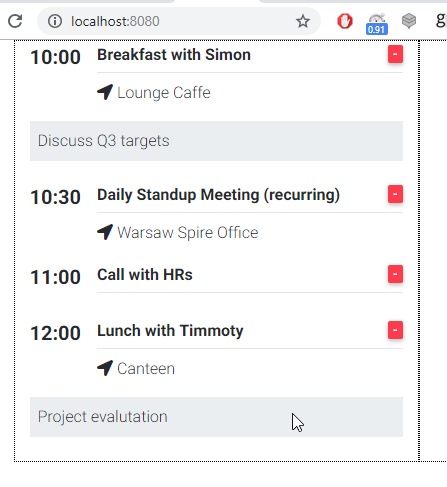The width and height of the screenshot is (447, 487).
Task: Click the Breakfast with Simon title
Action: [174, 55]
